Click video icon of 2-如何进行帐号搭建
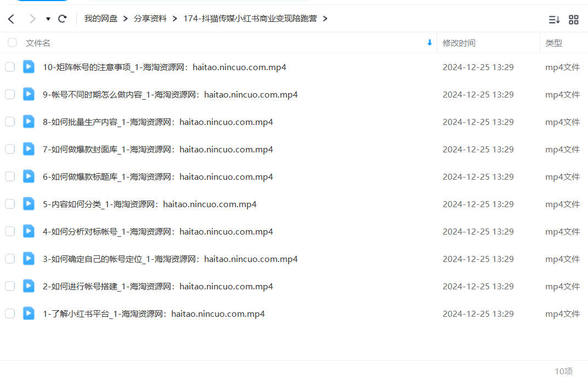Viewport: 588px width, 382px height. (x=29, y=286)
